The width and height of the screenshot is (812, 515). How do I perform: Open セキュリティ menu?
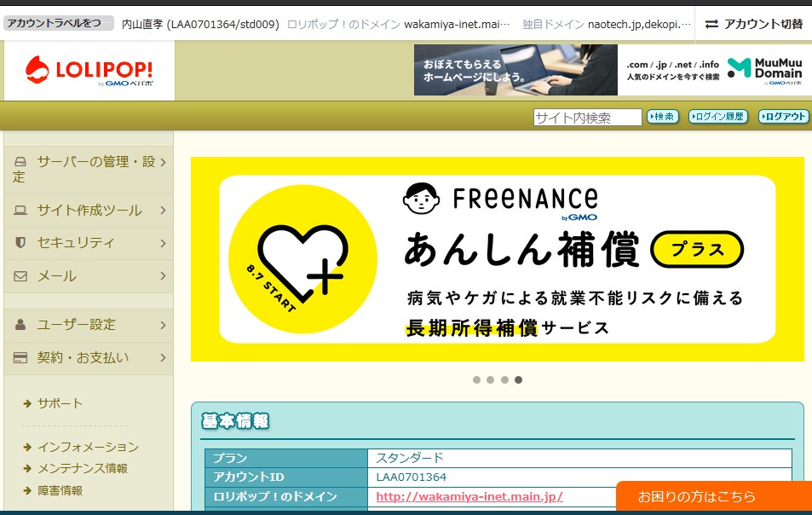[89, 243]
